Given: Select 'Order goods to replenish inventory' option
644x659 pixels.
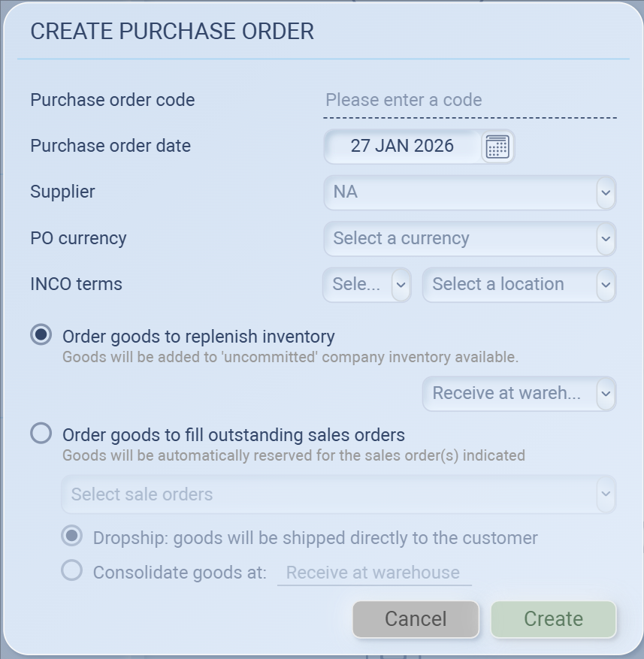Looking at the screenshot, I should [x=41, y=335].
